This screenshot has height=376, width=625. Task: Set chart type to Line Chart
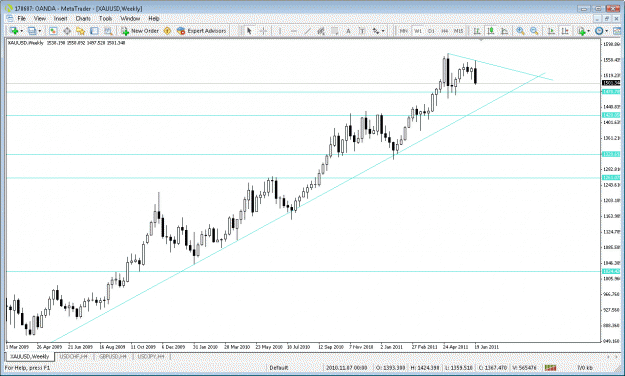point(504,31)
